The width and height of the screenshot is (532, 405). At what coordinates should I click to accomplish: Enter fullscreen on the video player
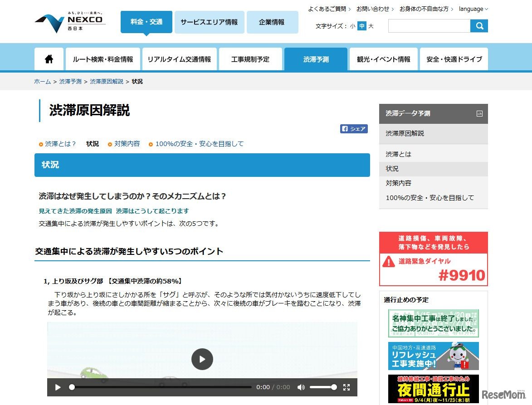coord(347,387)
